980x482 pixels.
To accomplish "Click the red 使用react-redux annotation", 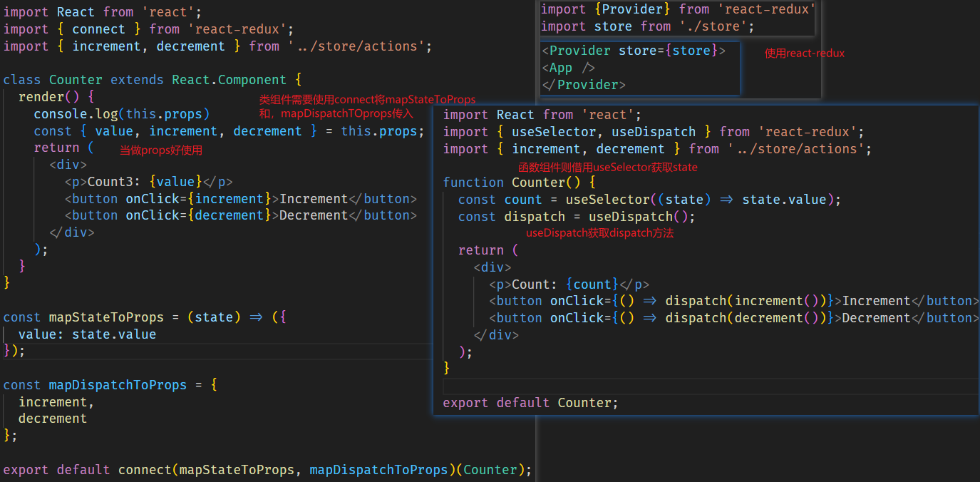I will [804, 53].
